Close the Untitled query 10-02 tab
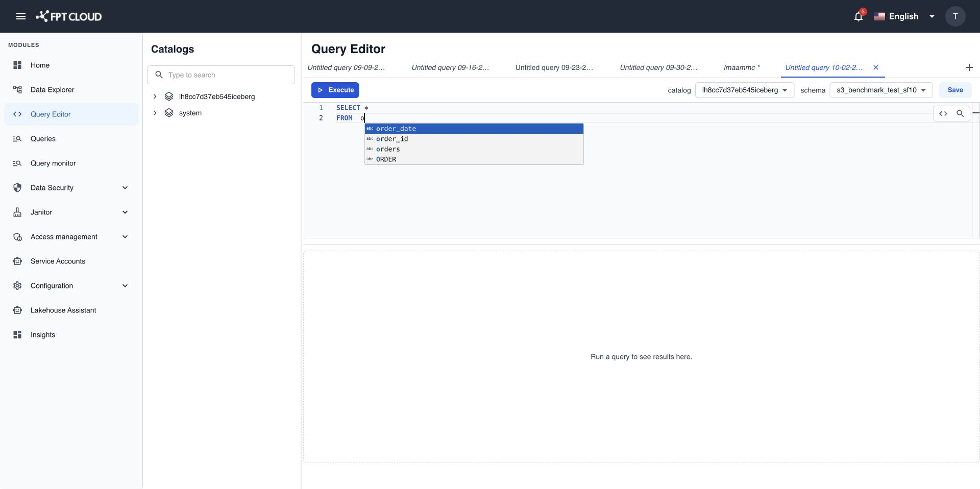 876,67
